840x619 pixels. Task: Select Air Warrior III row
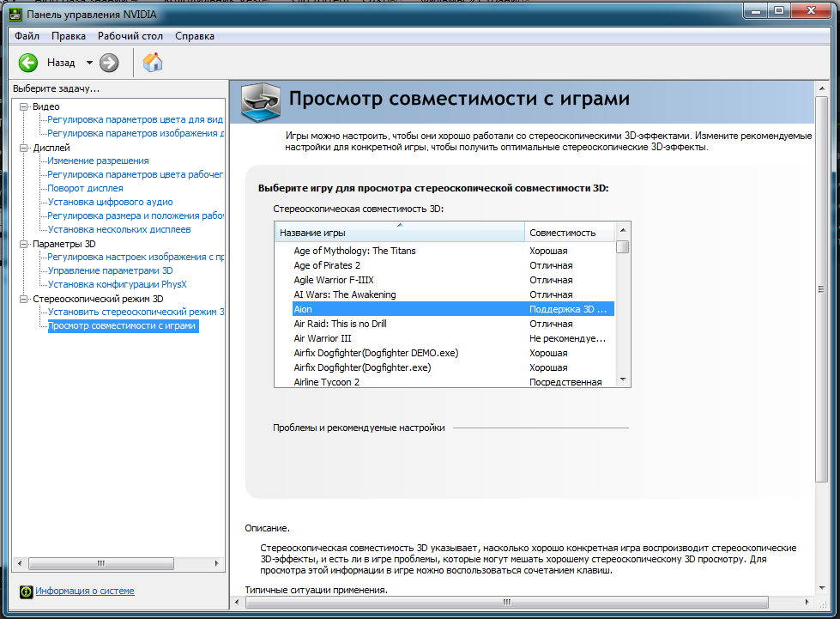pyautogui.click(x=444, y=338)
